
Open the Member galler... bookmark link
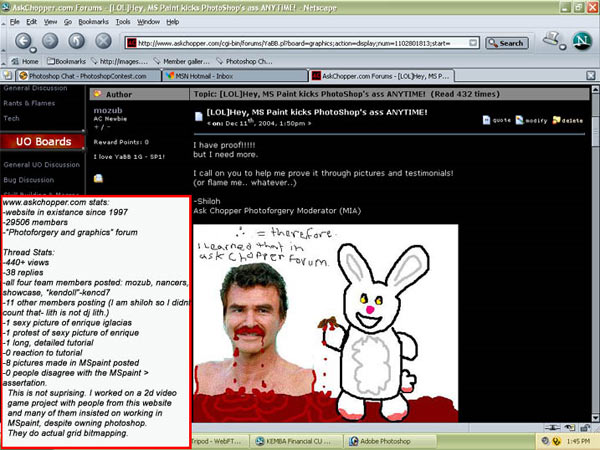181,61
